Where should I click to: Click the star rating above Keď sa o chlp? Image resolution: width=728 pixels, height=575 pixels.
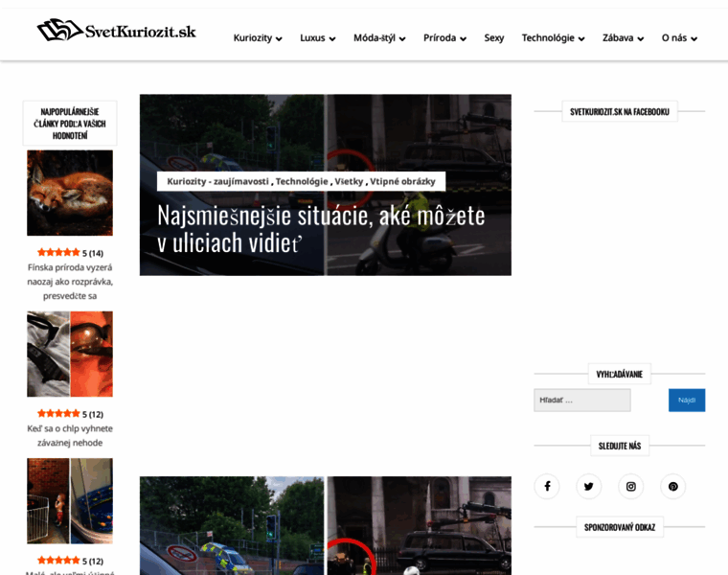click(70, 414)
